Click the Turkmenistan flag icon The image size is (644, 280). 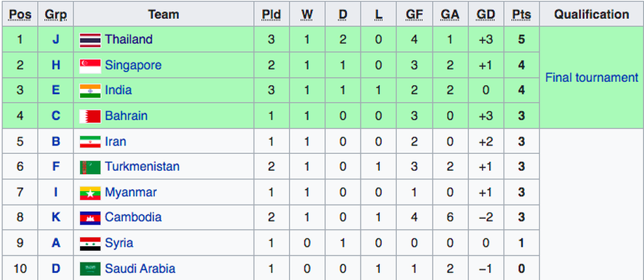[90, 167]
